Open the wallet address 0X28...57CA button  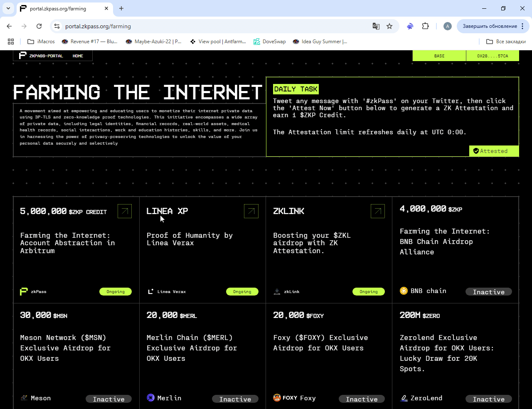[493, 56]
